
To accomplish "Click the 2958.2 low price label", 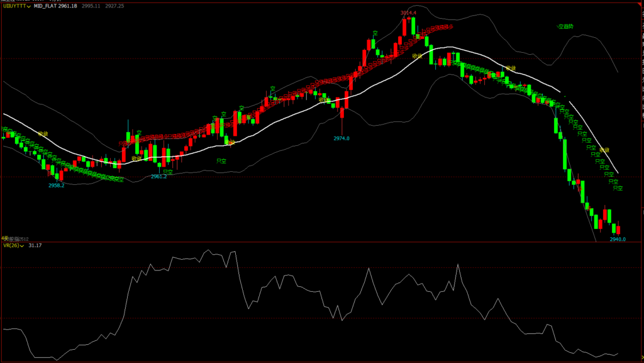I will 57,186.
